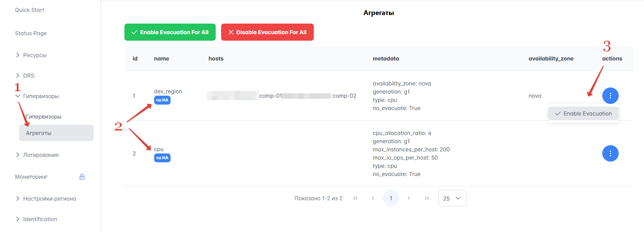Open the Quick Start link
The width and height of the screenshot is (644, 232).
(30, 10)
